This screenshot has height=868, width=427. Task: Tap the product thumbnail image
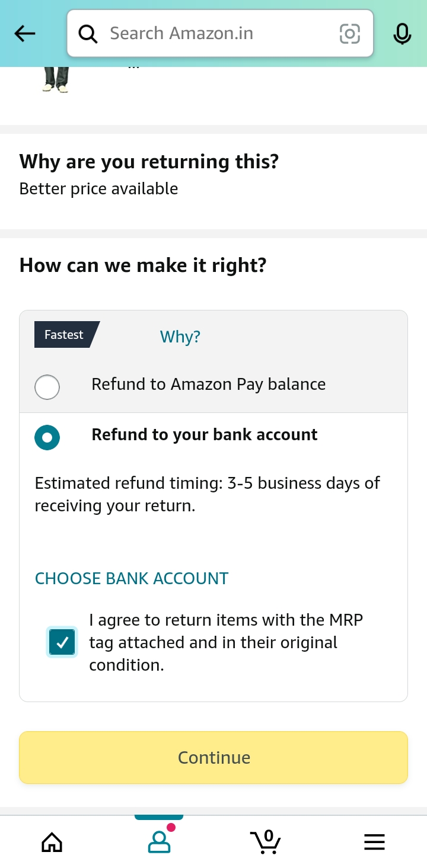[x=56, y=79]
